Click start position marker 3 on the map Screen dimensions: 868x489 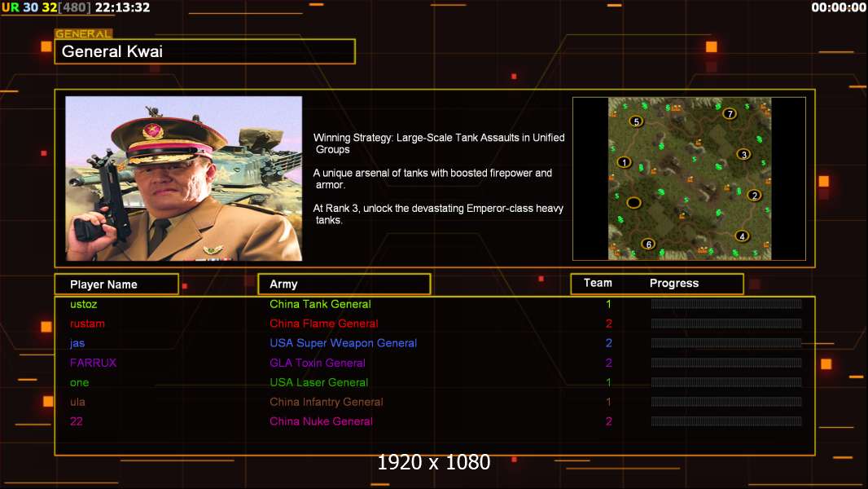[744, 155]
